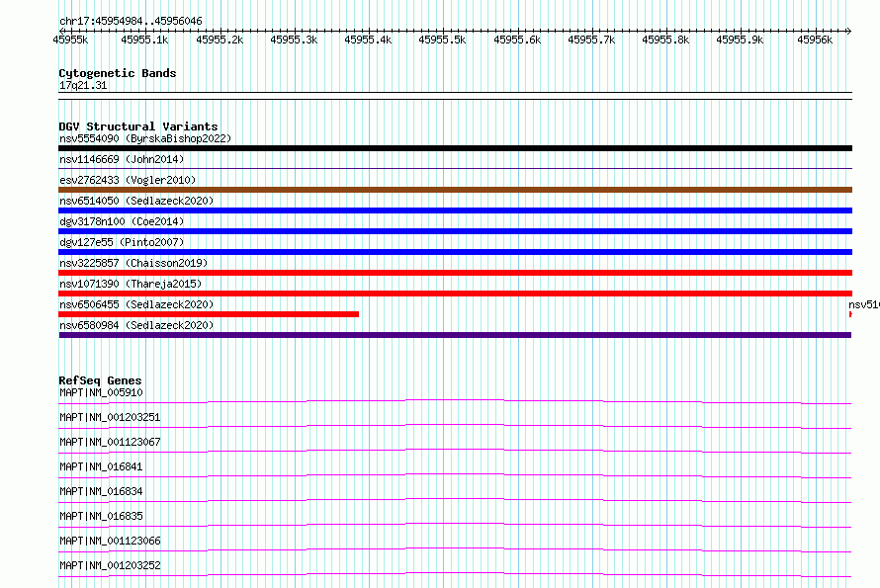This screenshot has height=588, width=880.
Task: Click the 17q21.31 cytogenetic band outline
Action: tap(455, 96)
